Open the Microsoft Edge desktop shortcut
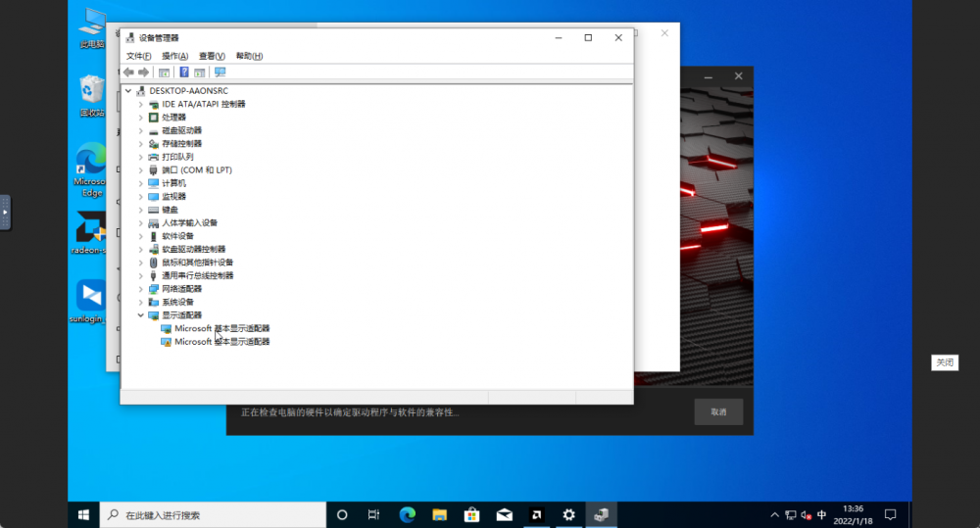980x528 pixels. [91, 169]
